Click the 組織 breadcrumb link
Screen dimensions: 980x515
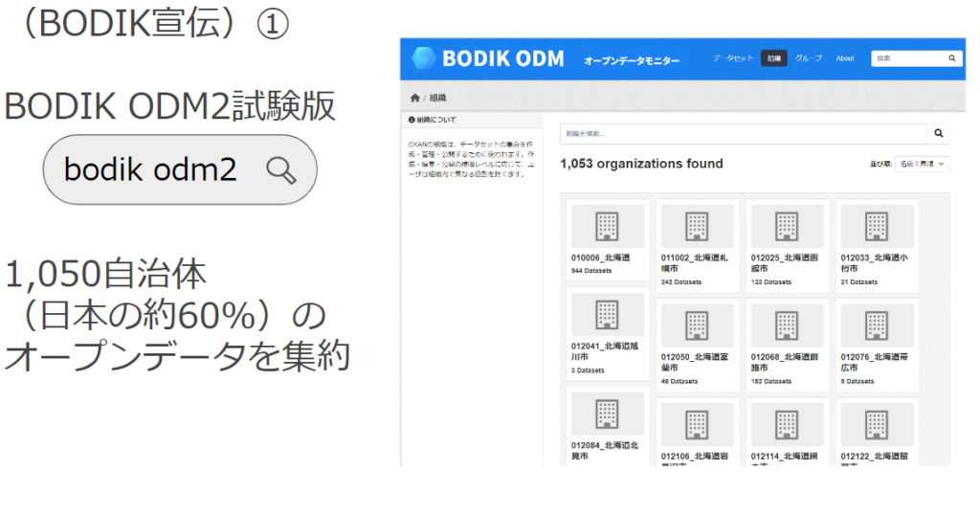click(x=436, y=98)
